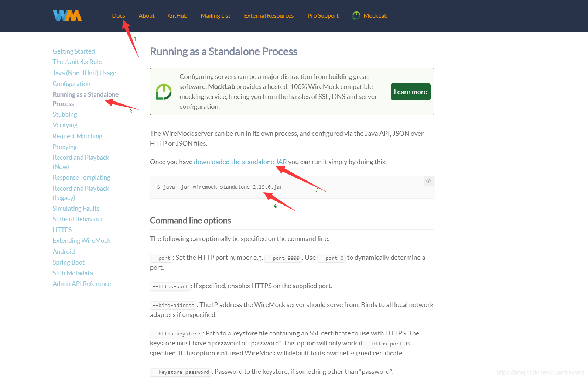The width and height of the screenshot is (588, 379).
Task: Open HTTPS in the sidebar
Action: 62,230
